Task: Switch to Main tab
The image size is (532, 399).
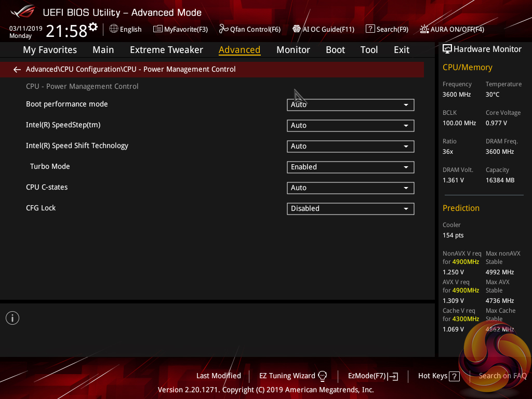Action: pyautogui.click(x=103, y=50)
